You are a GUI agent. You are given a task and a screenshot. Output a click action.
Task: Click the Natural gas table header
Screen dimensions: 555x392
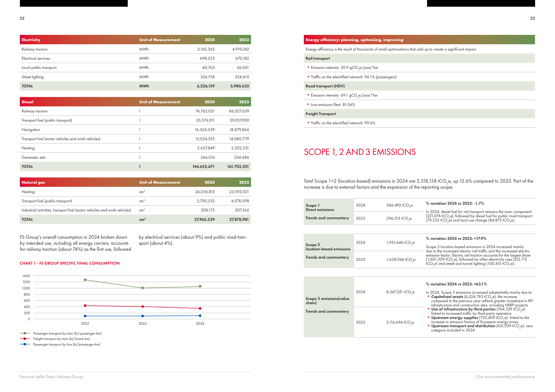(x=135, y=182)
